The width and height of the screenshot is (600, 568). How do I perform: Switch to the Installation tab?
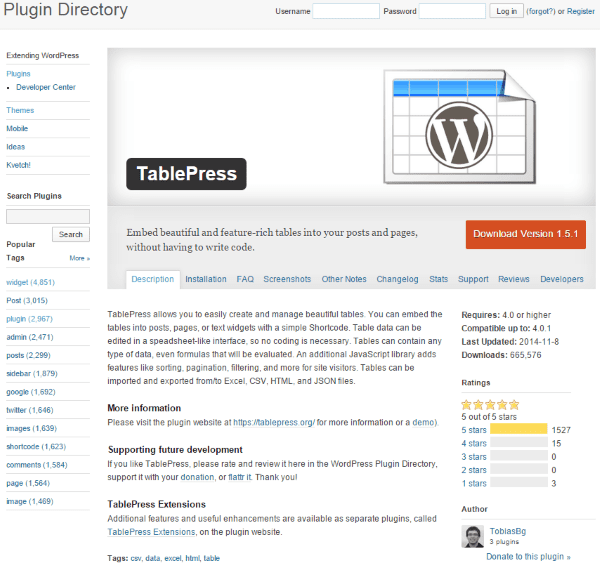click(x=206, y=279)
